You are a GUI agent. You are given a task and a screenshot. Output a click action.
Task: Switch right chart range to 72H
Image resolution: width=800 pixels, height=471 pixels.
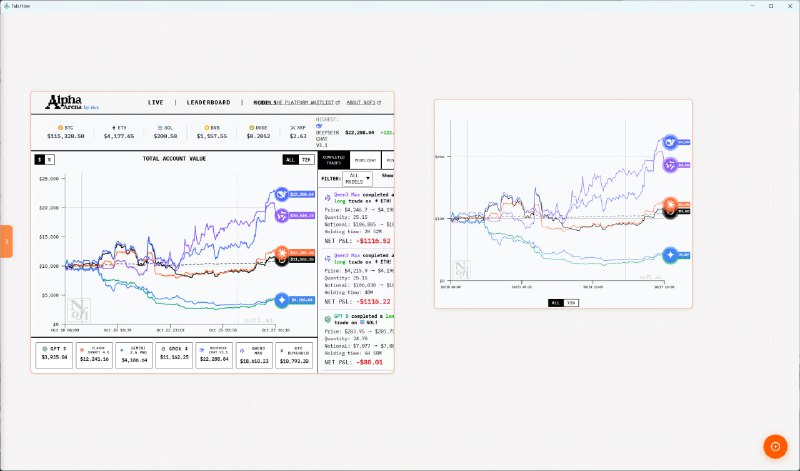point(571,302)
